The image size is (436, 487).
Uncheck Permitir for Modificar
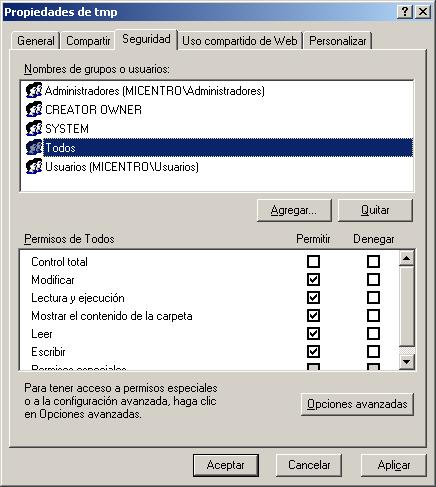(x=313, y=279)
